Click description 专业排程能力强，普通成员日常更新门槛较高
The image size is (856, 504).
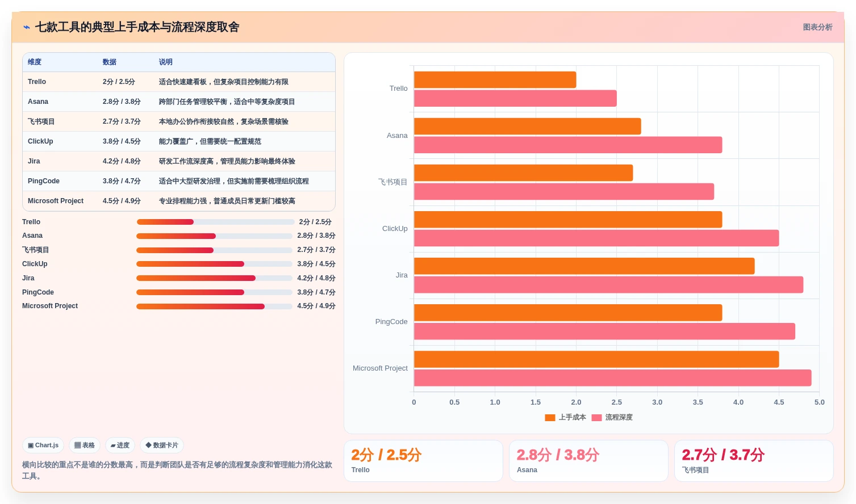(x=227, y=201)
